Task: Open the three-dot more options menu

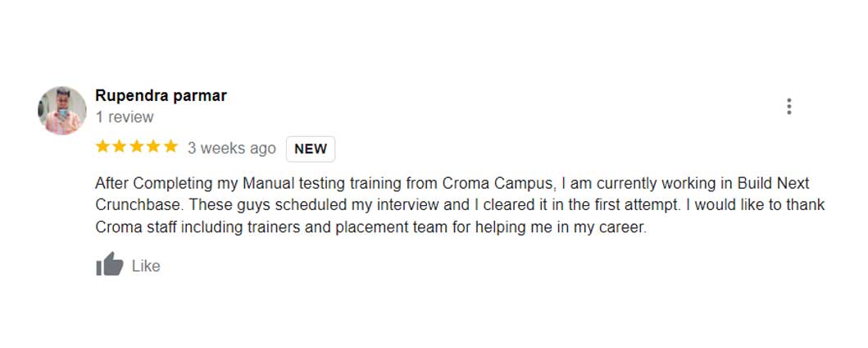Action: pyautogui.click(x=788, y=107)
